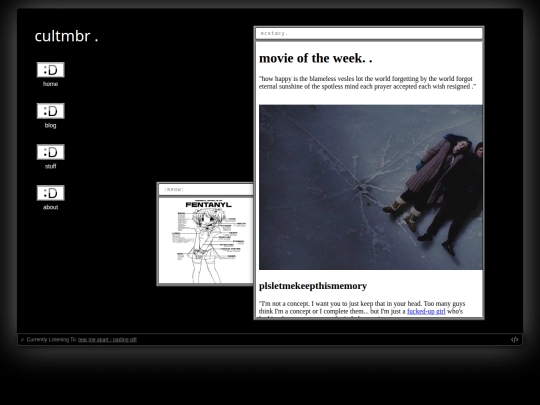Select the :D icon above stuff
This screenshot has width=540, height=405.
click(x=51, y=152)
